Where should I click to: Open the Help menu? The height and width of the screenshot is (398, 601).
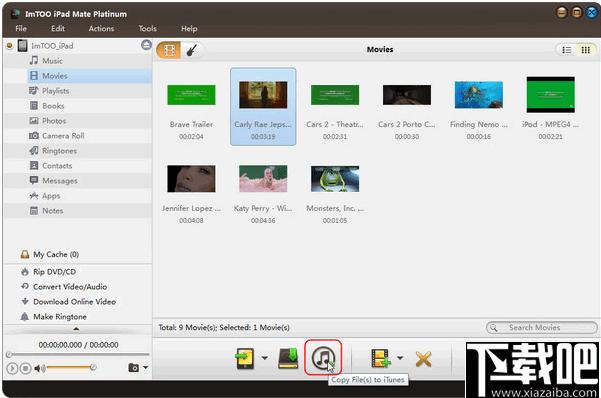coord(189,28)
